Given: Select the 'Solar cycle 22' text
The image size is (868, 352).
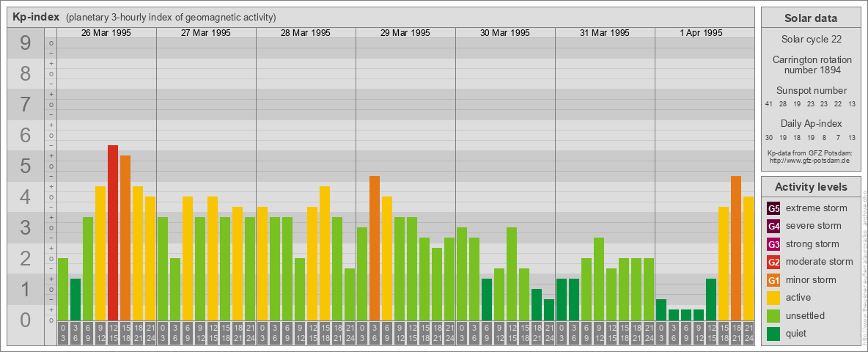Looking at the screenshot, I should [x=811, y=40].
